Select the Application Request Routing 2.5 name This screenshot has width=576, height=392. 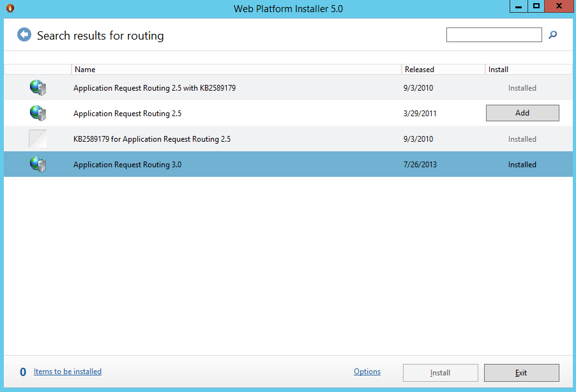pyautogui.click(x=127, y=114)
